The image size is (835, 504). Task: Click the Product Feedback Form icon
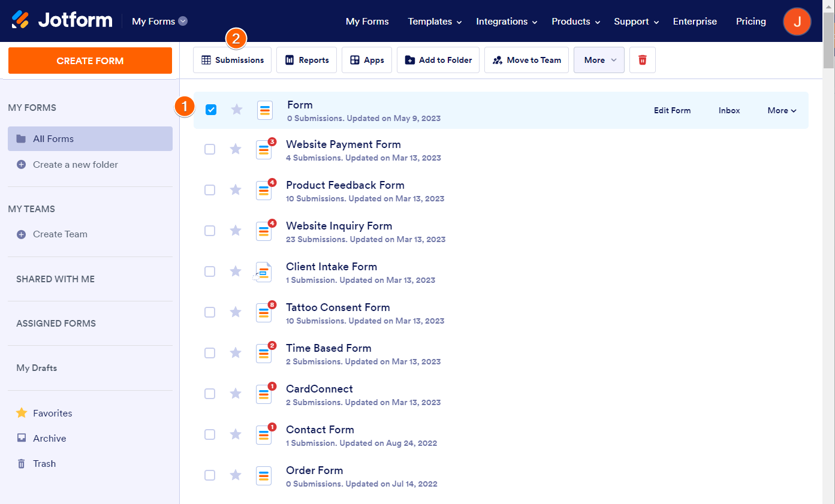tap(264, 191)
